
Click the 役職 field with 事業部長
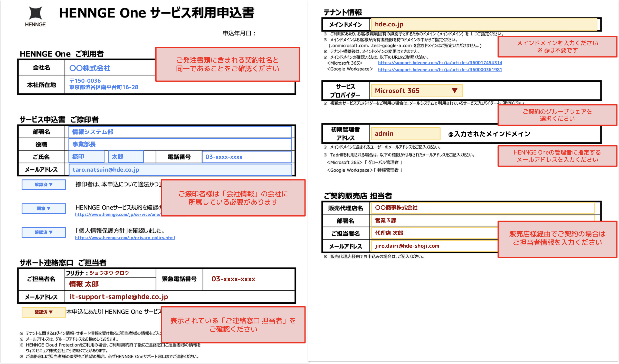[180, 144]
